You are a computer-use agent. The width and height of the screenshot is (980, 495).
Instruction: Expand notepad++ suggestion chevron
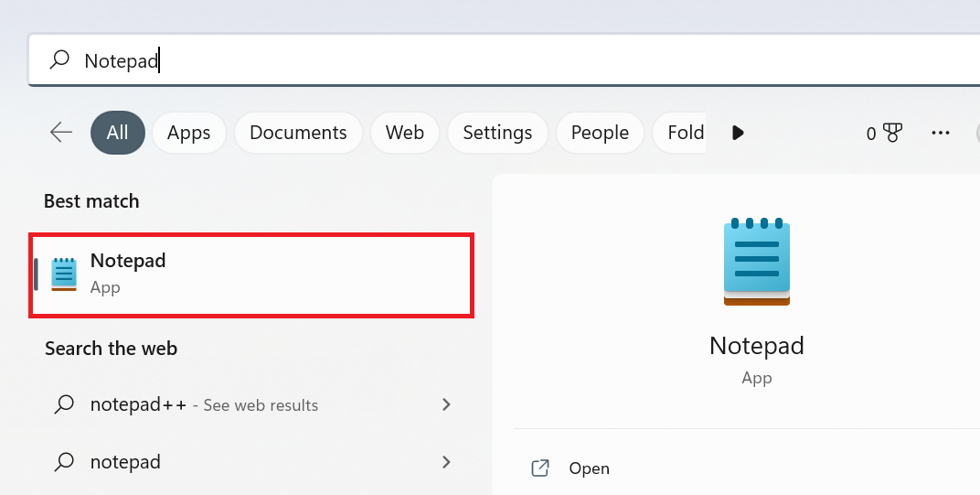(x=446, y=405)
